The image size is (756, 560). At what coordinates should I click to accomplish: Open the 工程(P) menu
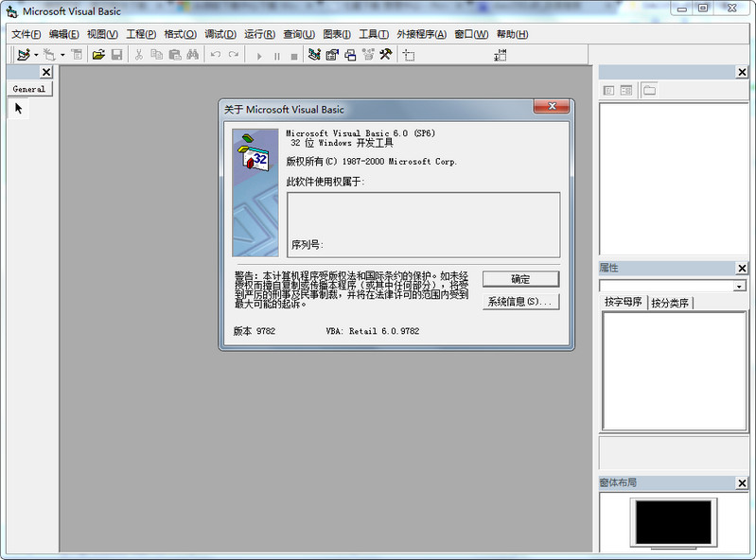[x=141, y=34]
